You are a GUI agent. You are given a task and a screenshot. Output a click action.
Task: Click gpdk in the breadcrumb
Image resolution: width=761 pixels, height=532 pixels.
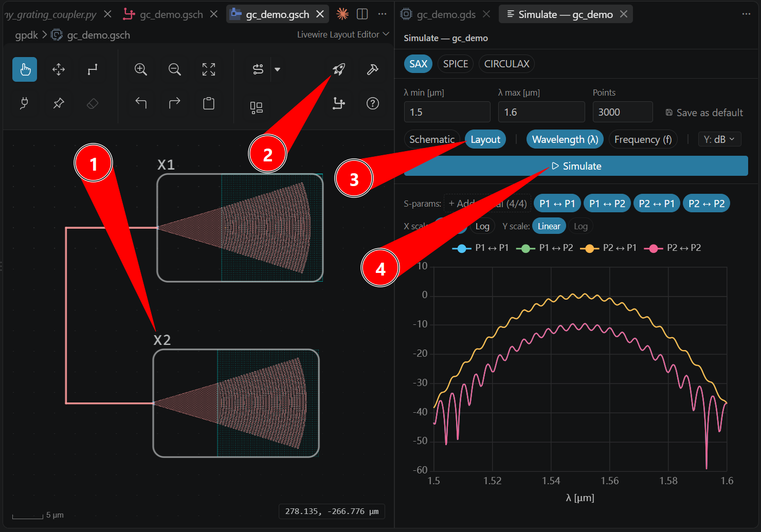tap(27, 35)
